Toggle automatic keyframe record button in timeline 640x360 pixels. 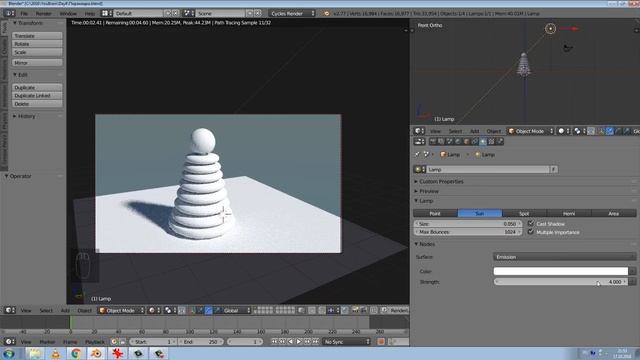pyautogui.click(x=381, y=342)
